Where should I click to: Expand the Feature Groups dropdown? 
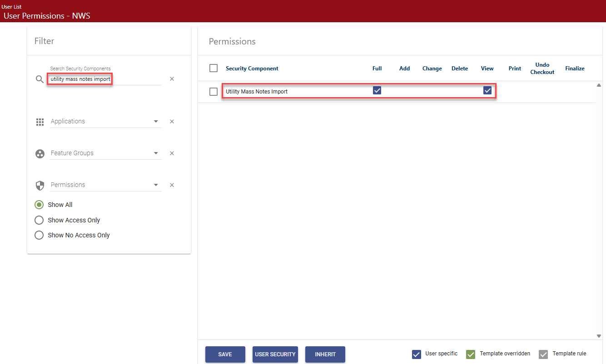tap(105, 153)
